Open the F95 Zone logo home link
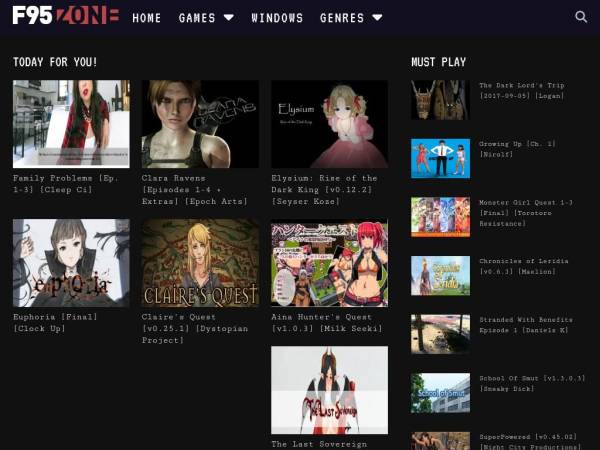The image size is (600, 450). [66, 16]
